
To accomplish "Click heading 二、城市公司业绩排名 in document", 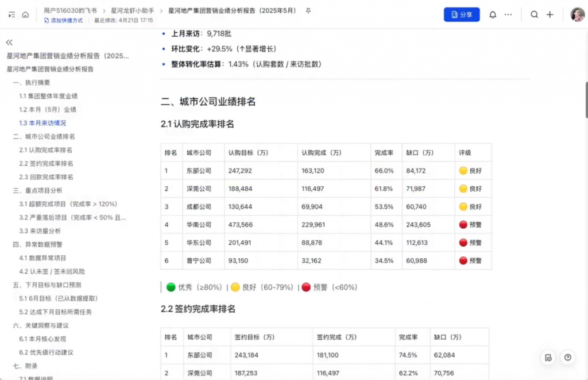I will (x=208, y=102).
